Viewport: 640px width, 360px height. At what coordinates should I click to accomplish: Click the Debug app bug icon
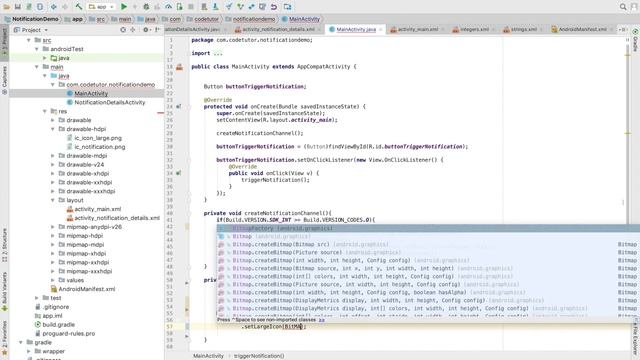[146, 7]
